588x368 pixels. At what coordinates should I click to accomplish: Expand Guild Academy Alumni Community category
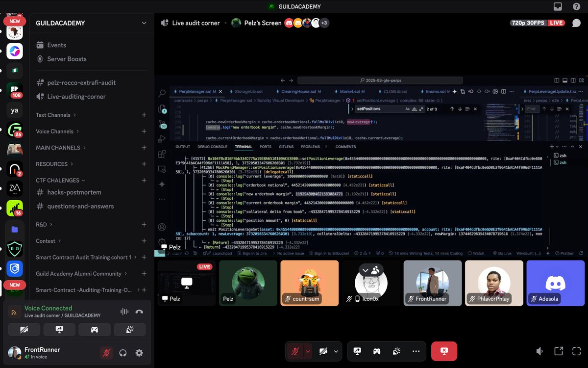tap(82, 274)
